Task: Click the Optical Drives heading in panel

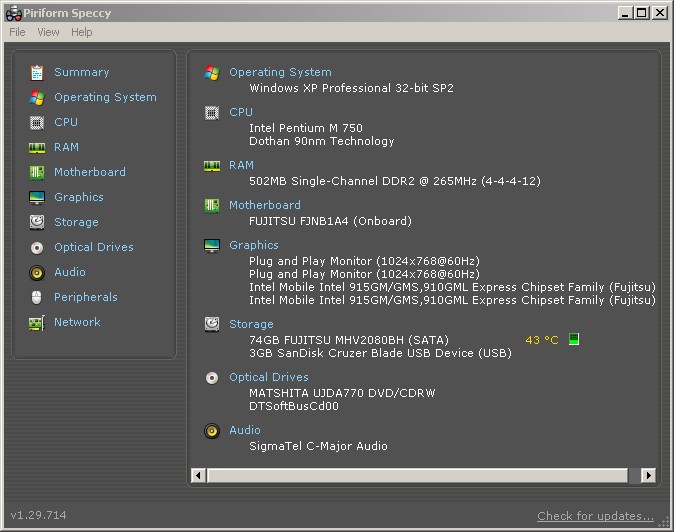Action: (269, 377)
